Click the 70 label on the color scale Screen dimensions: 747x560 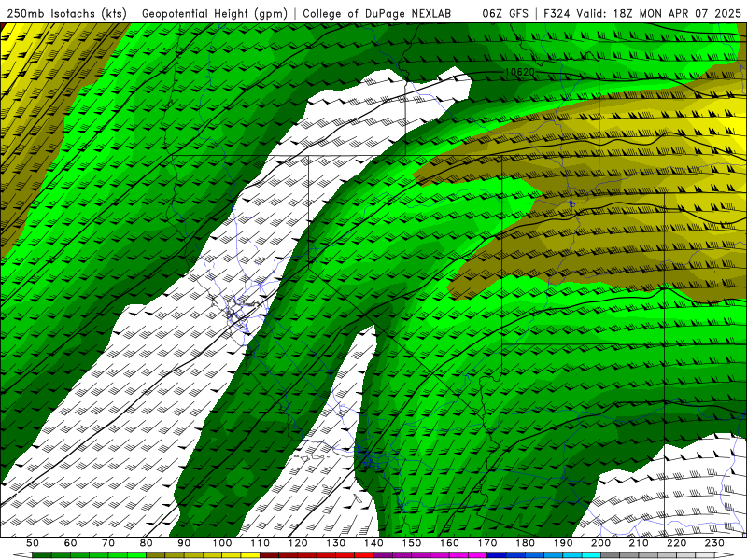click(x=108, y=543)
